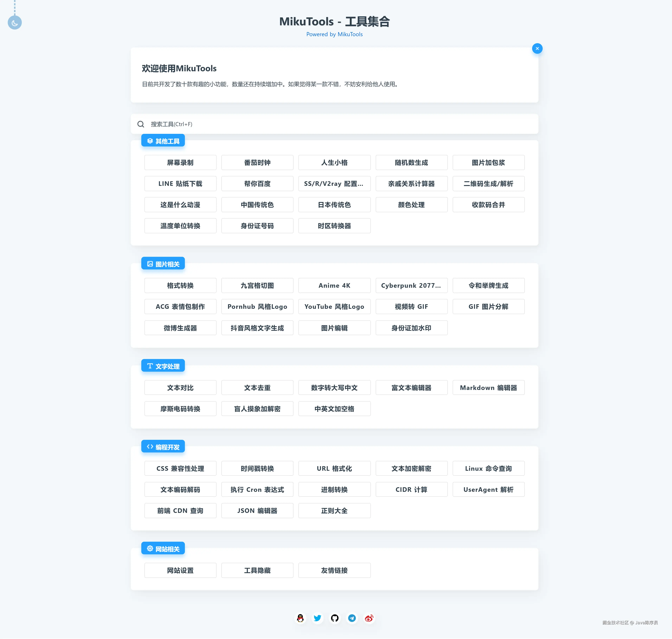
Task: Open the JSON 编辑器 tool
Action: click(257, 511)
